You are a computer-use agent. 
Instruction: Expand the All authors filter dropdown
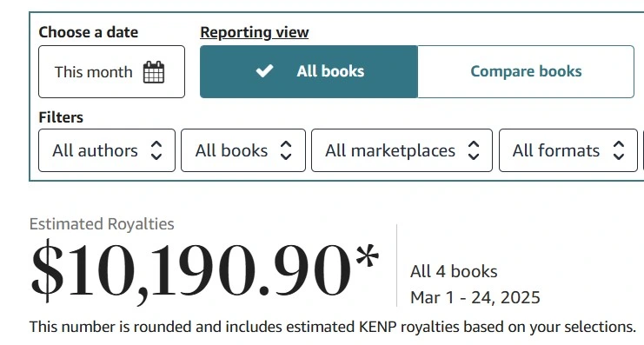click(107, 150)
